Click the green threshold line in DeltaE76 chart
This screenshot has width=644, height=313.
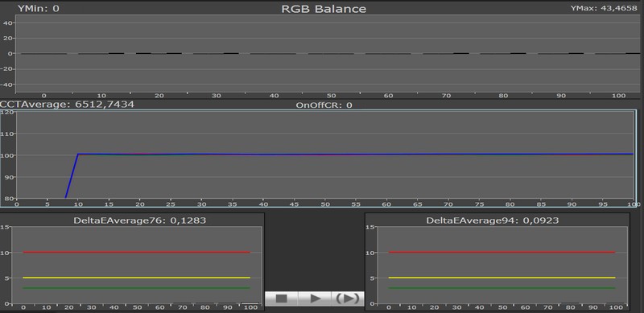[136, 288]
